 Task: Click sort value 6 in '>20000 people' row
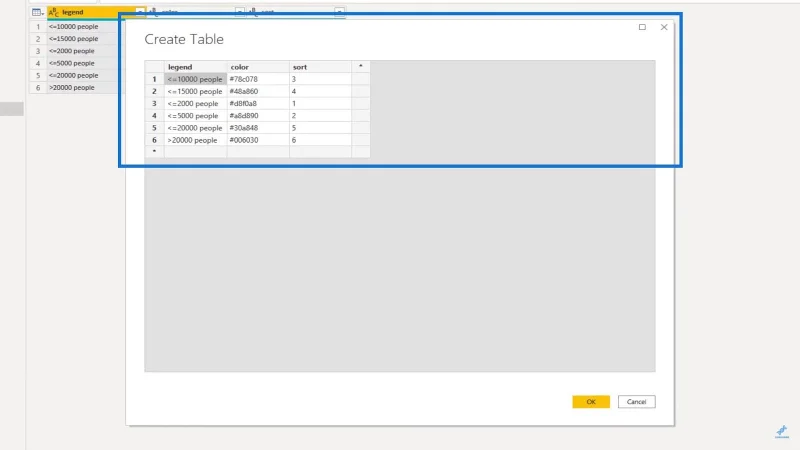(320, 140)
